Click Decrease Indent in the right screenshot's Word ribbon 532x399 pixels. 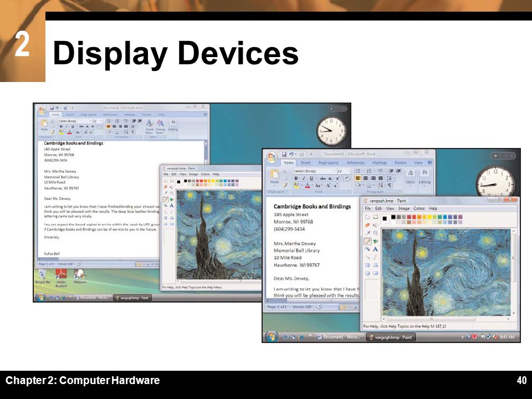[391, 171]
